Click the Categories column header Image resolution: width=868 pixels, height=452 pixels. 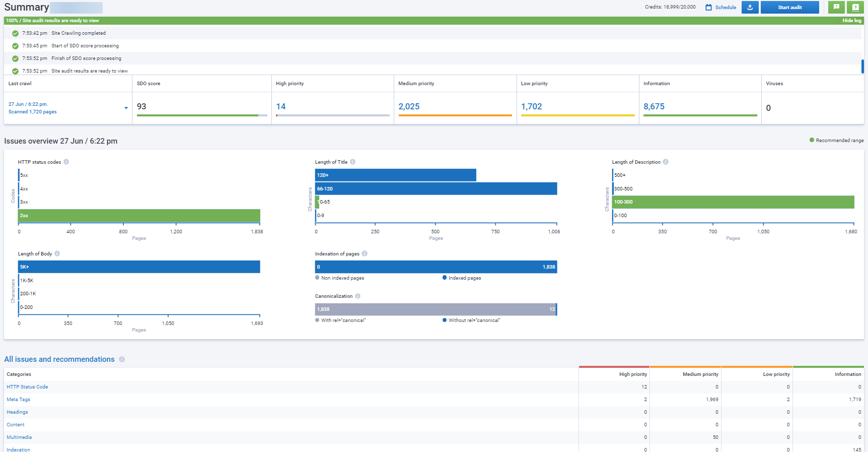pyautogui.click(x=19, y=374)
